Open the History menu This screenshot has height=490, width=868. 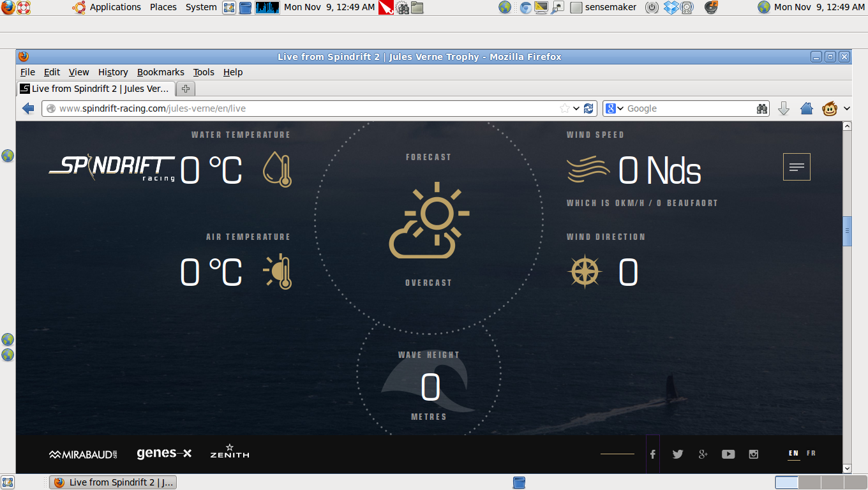113,72
